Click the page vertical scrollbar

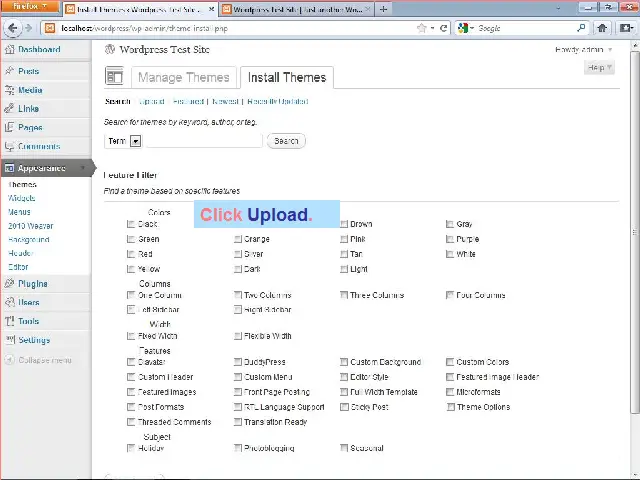point(635,233)
